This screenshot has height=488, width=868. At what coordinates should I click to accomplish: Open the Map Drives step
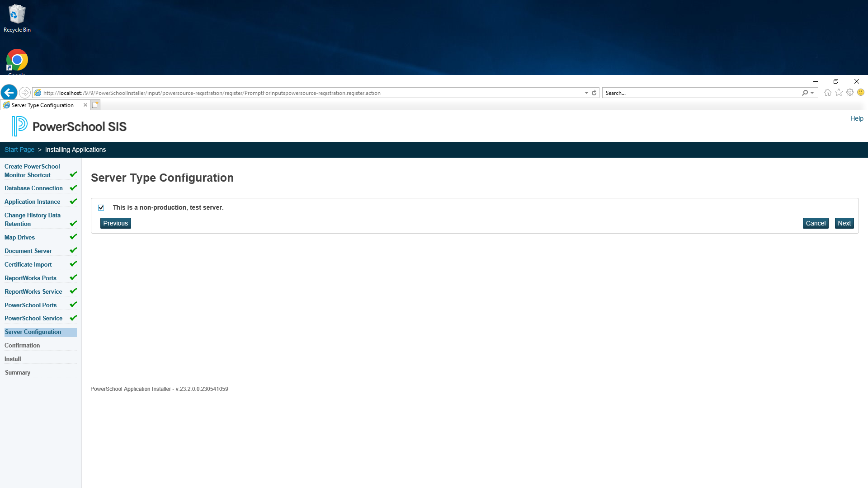[19, 237]
